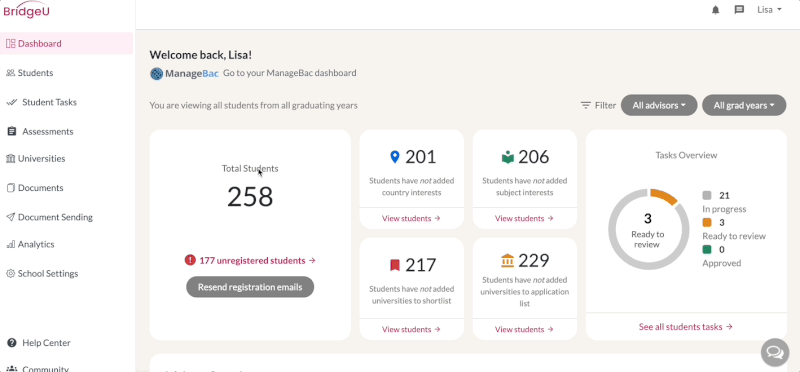Click the red unregistered students alert icon
Image resolution: width=800 pixels, height=372 pixels.
190,260
